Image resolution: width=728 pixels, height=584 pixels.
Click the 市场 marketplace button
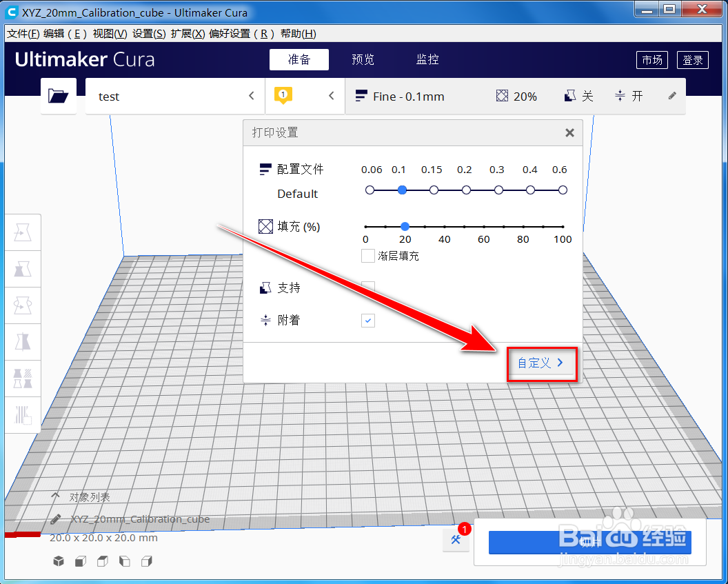coord(652,60)
